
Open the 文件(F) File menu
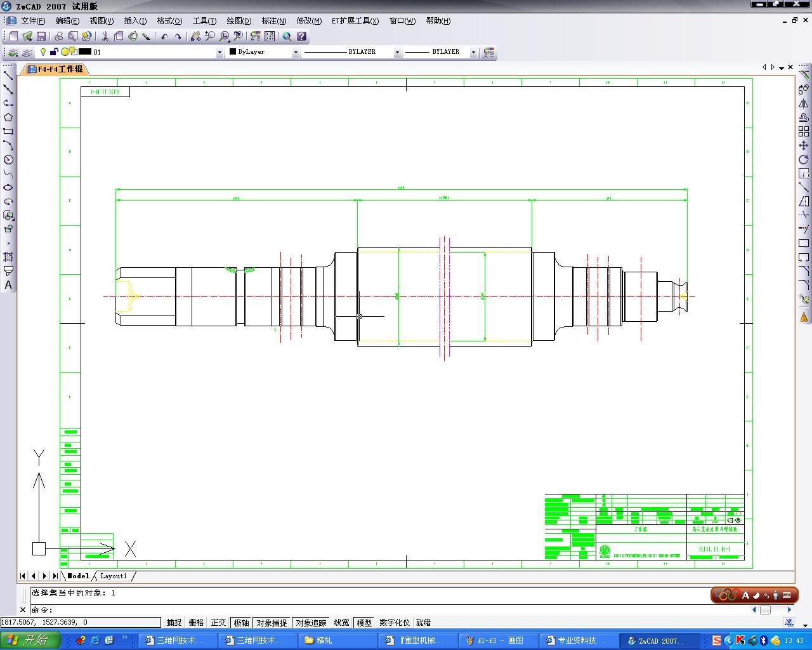33,21
